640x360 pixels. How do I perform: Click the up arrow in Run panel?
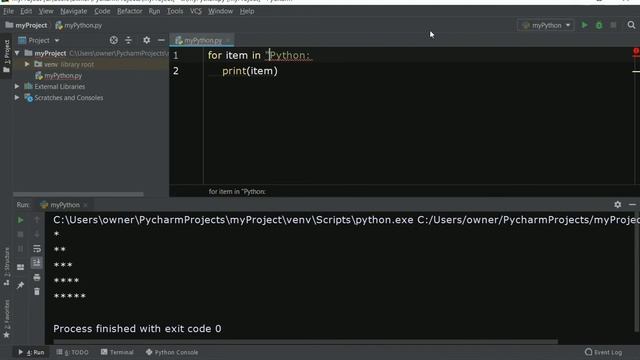click(37, 220)
